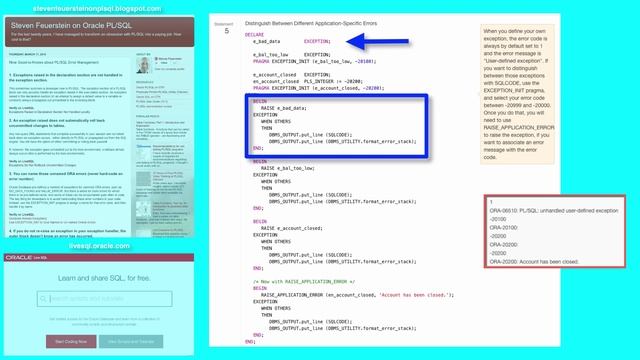Click the heading about exceptions raised in the declaration section
640x360 pixels.
pyautogui.click(x=66, y=78)
